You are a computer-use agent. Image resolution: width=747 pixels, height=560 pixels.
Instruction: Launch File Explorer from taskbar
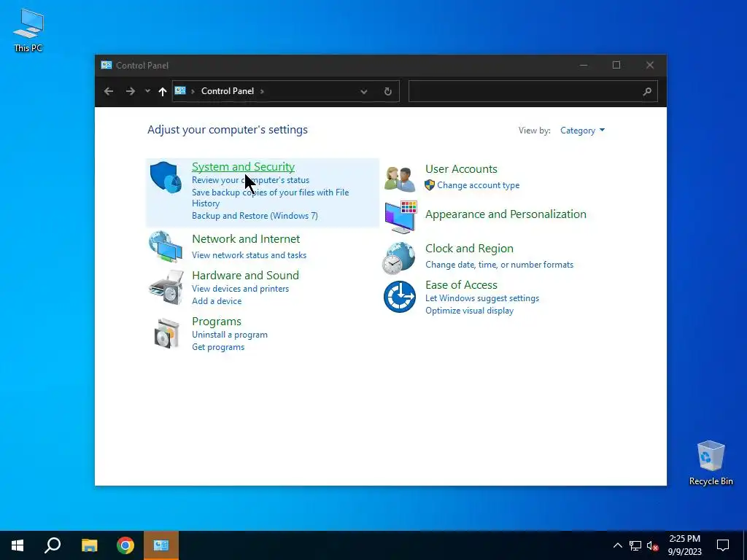(x=89, y=545)
